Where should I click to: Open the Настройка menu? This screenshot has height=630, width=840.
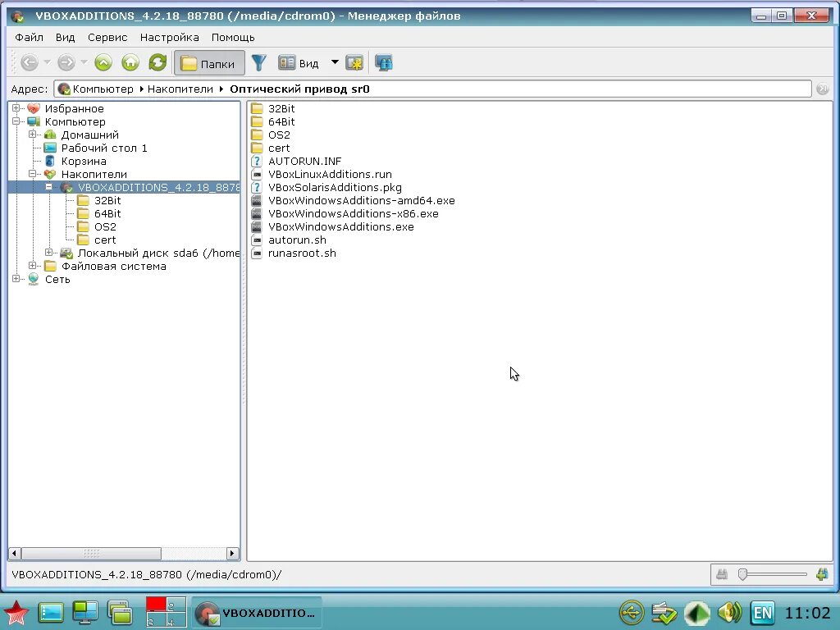pos(169,38)
